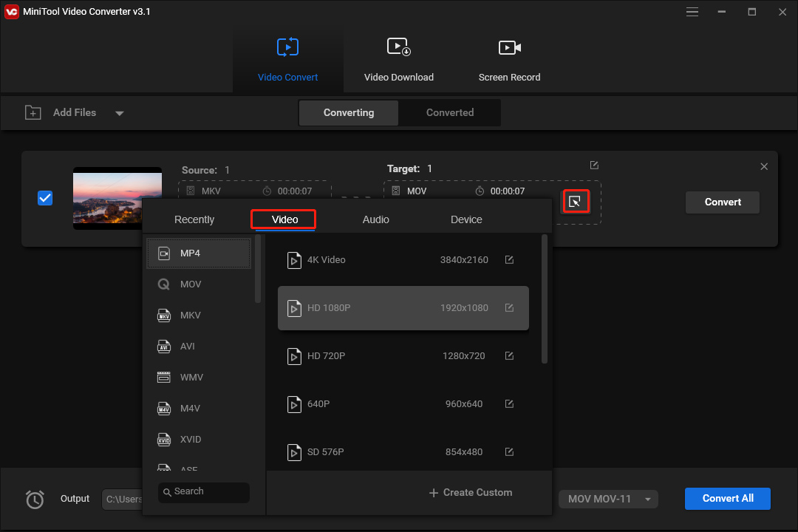
Task: Switch to the Audio tab
Action: (x=376, y=219)
